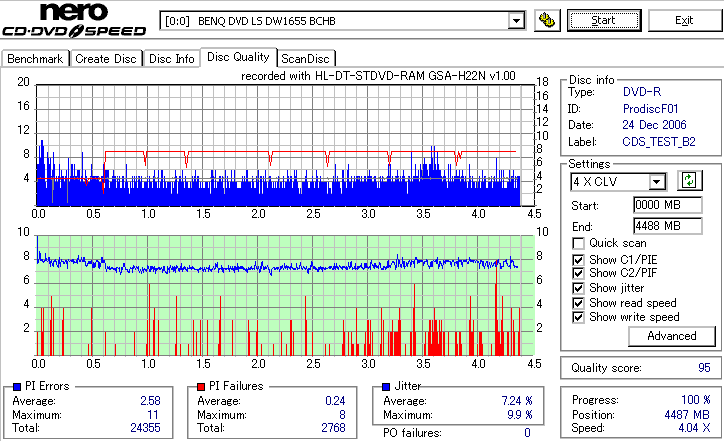Click inside the PI Failures jitter graph
Image resolution: width=724 pixels, height=441 pixels.
(285, 296)
